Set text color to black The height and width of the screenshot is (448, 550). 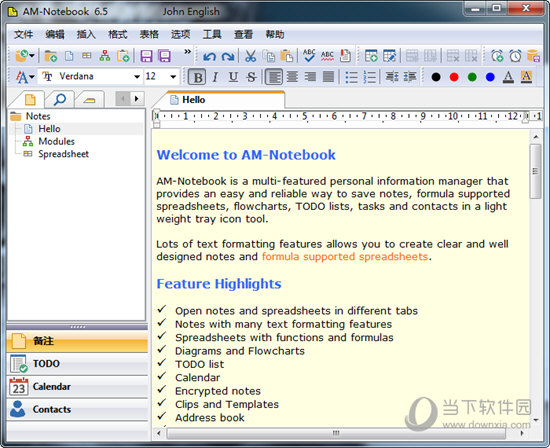(436, 77)
